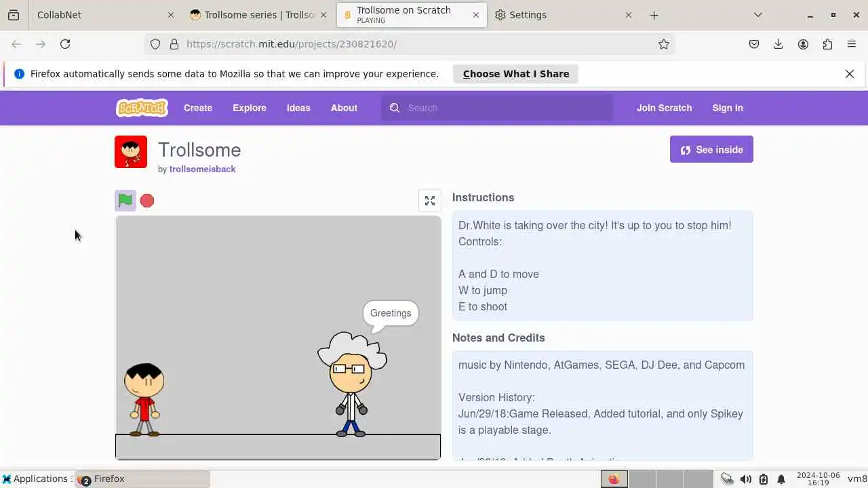Screen dimensions: 868x488
Task: Switch to the CollabNet tab
Action: pos(98,15)
